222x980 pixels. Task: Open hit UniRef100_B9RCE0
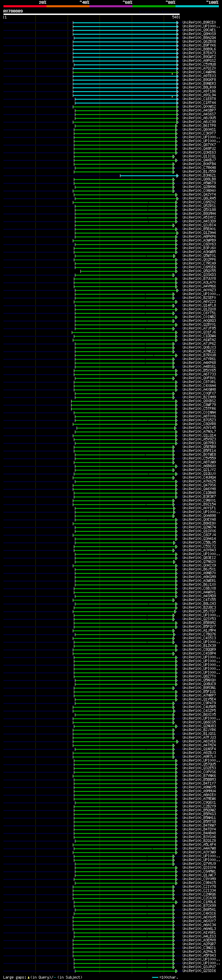click(x=199, y=23)
